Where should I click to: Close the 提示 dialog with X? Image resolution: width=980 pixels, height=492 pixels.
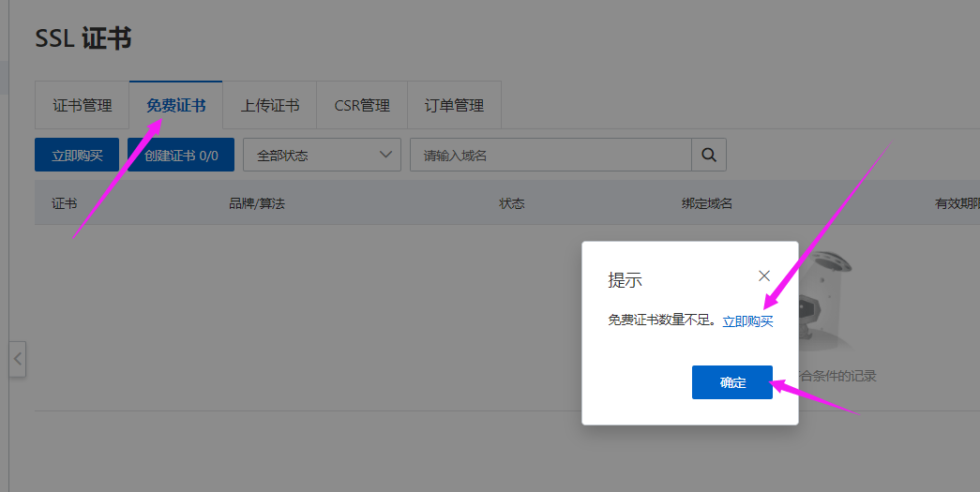coord(763,276)
